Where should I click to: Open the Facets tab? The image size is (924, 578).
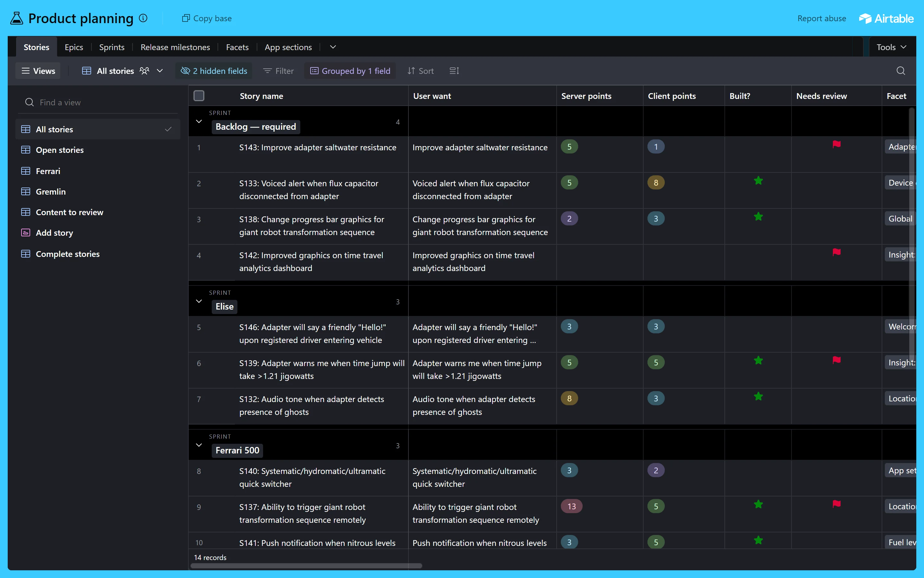237,47
